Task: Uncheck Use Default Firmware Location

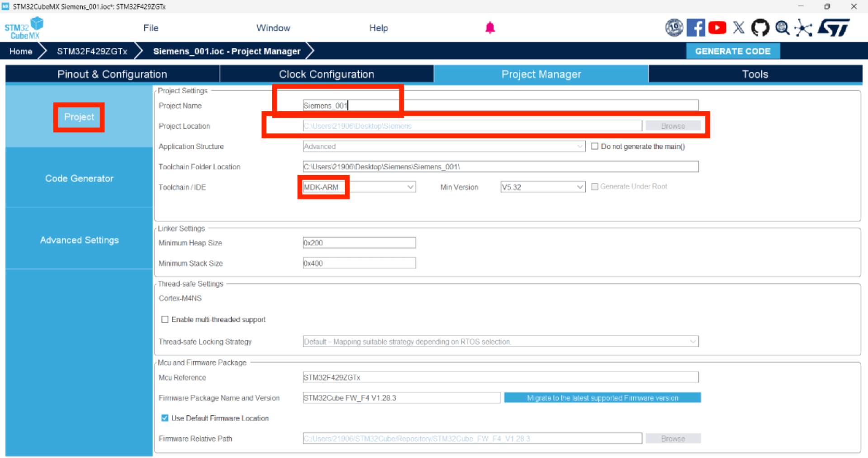Action: [x=165, y=418]
